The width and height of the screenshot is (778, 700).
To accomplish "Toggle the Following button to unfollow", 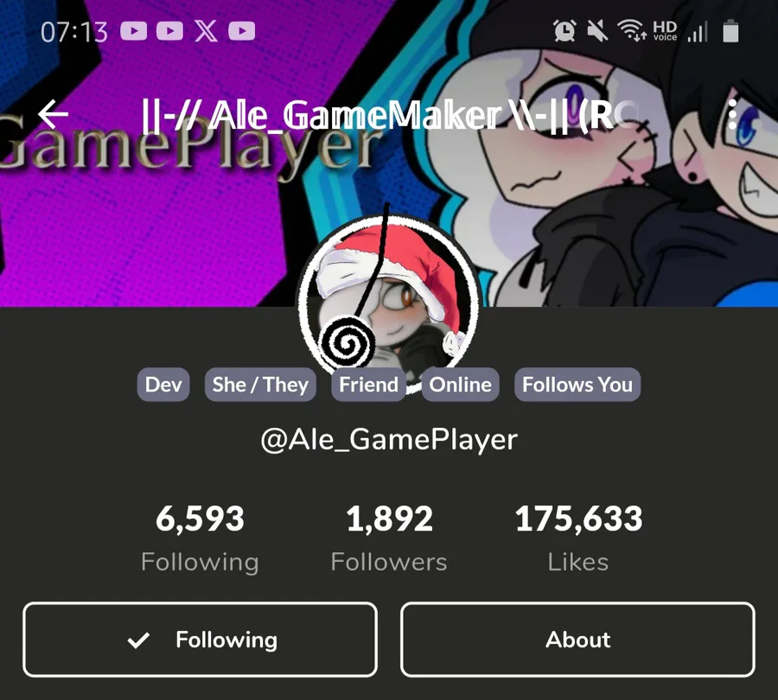I will tap(200, 640).
